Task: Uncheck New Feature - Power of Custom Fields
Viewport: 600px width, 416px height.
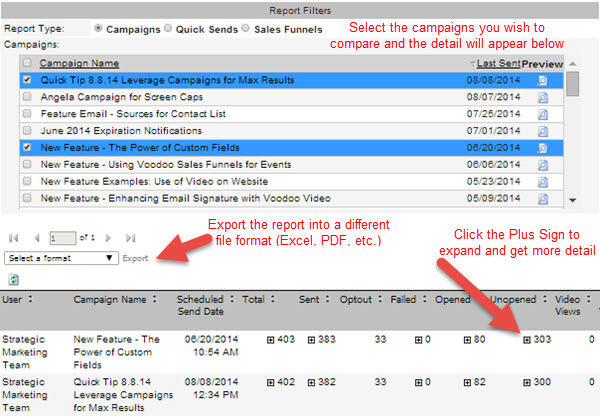Action: [26, 148]
